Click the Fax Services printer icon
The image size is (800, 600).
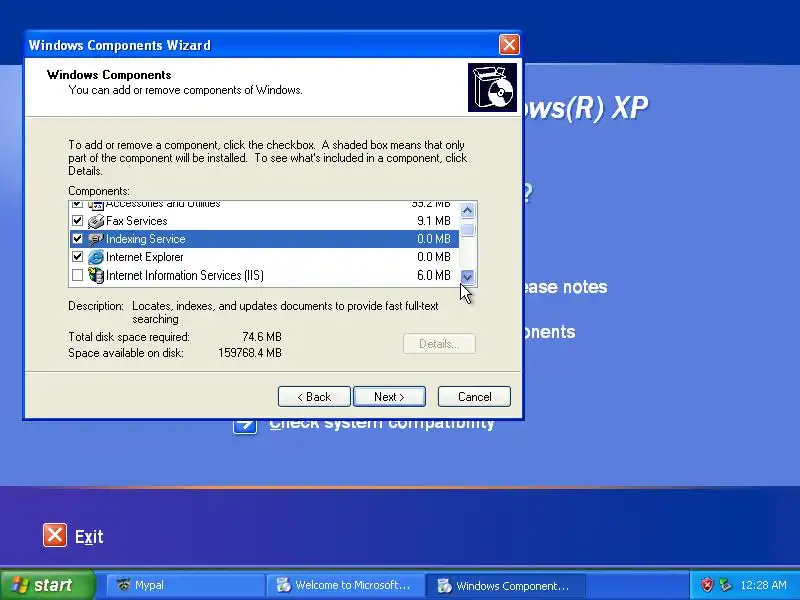pos(95,221)
